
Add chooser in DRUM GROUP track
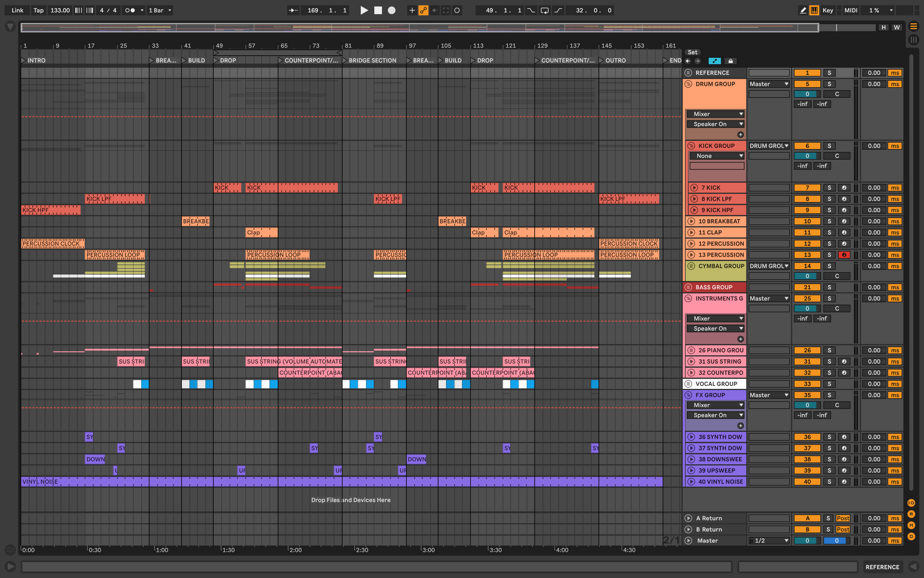point(740,135)
